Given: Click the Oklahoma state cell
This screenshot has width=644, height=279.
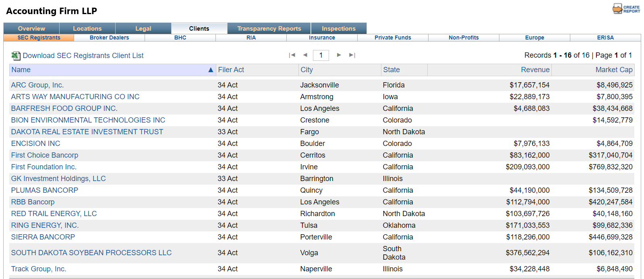Looking at the screenshot, I should tap(399, 225).
